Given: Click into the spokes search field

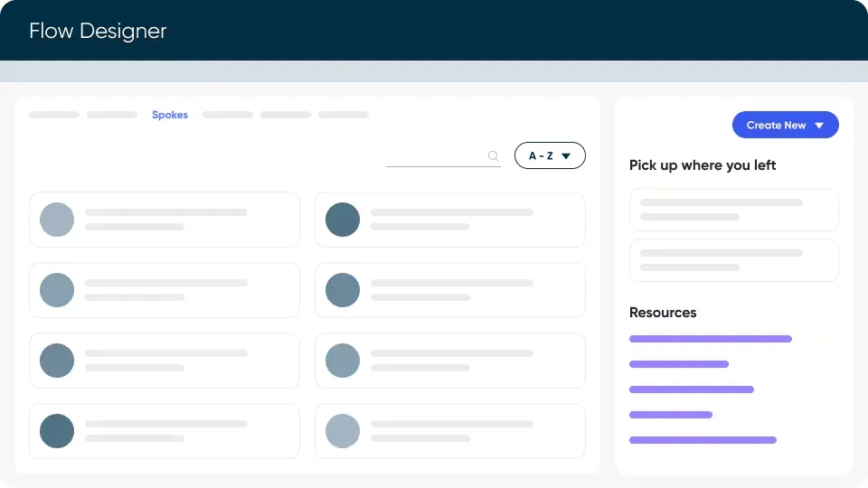Looking at the screenshot, I should click(x=436, y=157).
